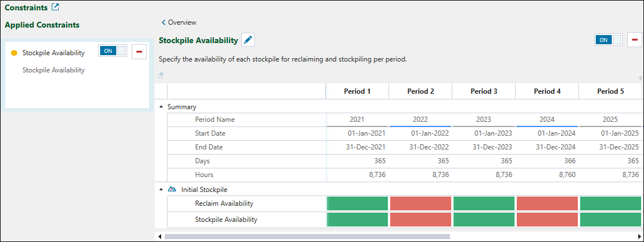Collapse the Summary section

coord(161,107)
